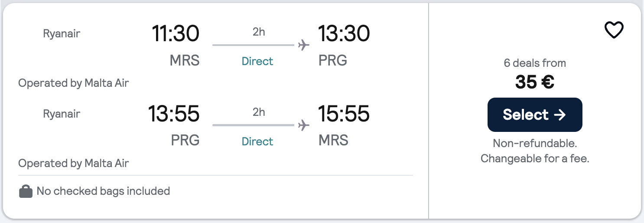Click the 15:55 return arrival time
Screen dimensions: 644x223
point(344,114)
